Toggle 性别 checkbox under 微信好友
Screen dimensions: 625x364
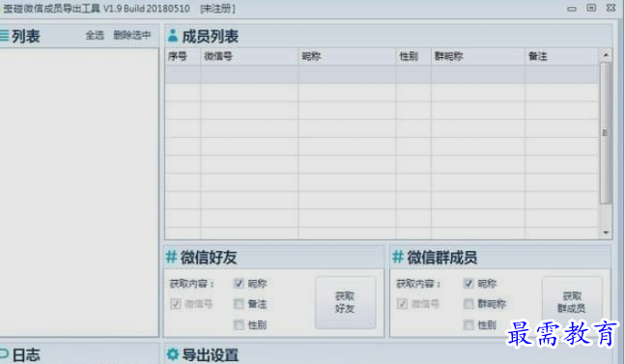pyautogui.click(x=239, y=325)
